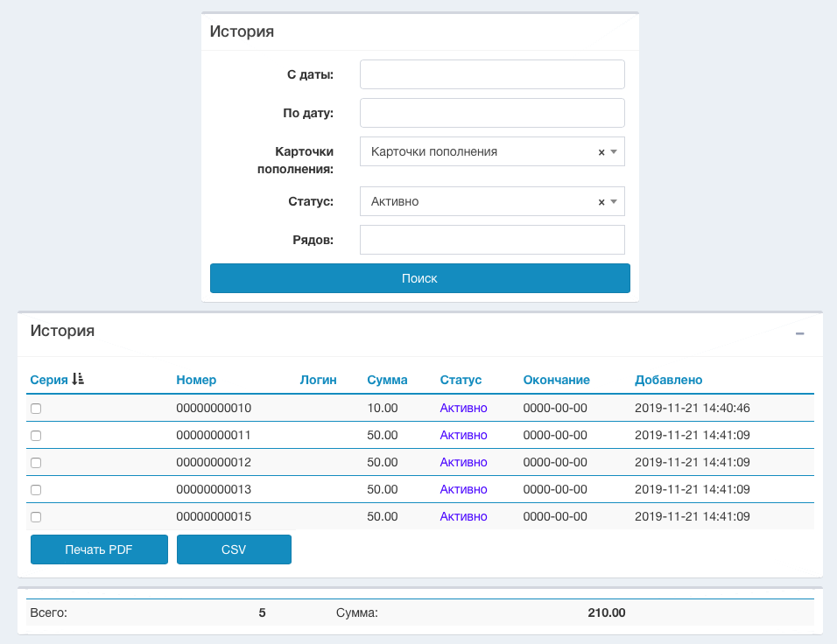The image size is (837, 644).
Task: Open the Активно status link for 00000000013
Action: [x=463, y=490]
